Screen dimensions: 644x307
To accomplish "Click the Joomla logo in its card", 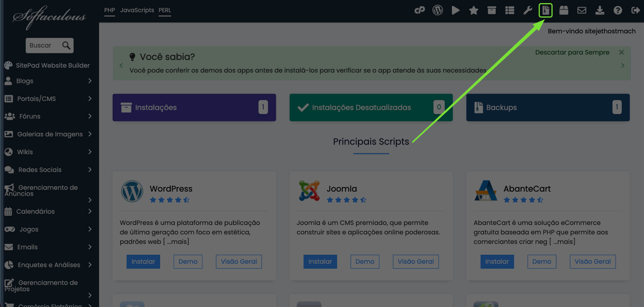I will [309, 191].
